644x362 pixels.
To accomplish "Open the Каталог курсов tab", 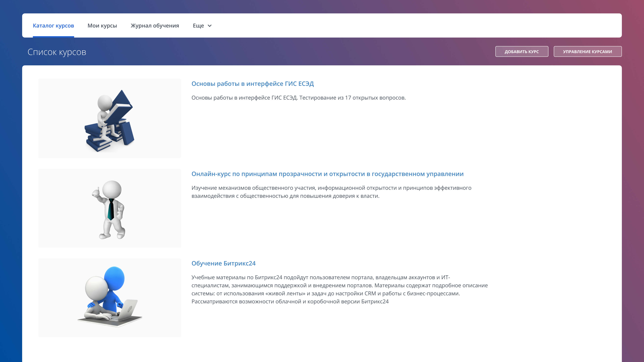I will click(x=53, y=25).
